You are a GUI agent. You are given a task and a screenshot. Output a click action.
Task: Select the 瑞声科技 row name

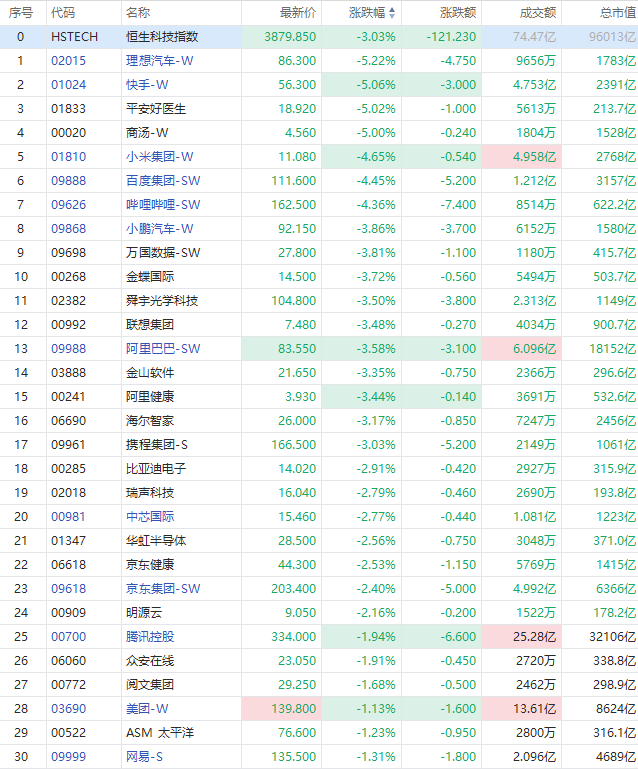click(150, 493)
